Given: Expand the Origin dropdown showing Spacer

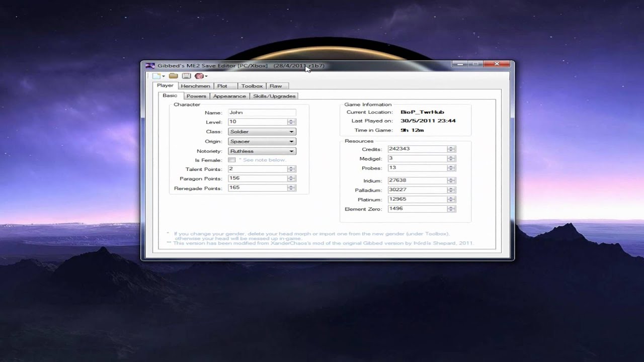Looking at the screenshot, I should click(x=262, y=141).
